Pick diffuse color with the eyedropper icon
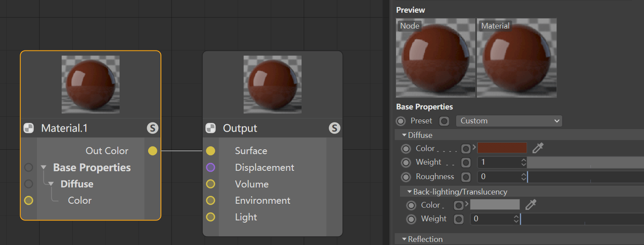The width and height of the screenshot is (644, 245). (538, 148)
